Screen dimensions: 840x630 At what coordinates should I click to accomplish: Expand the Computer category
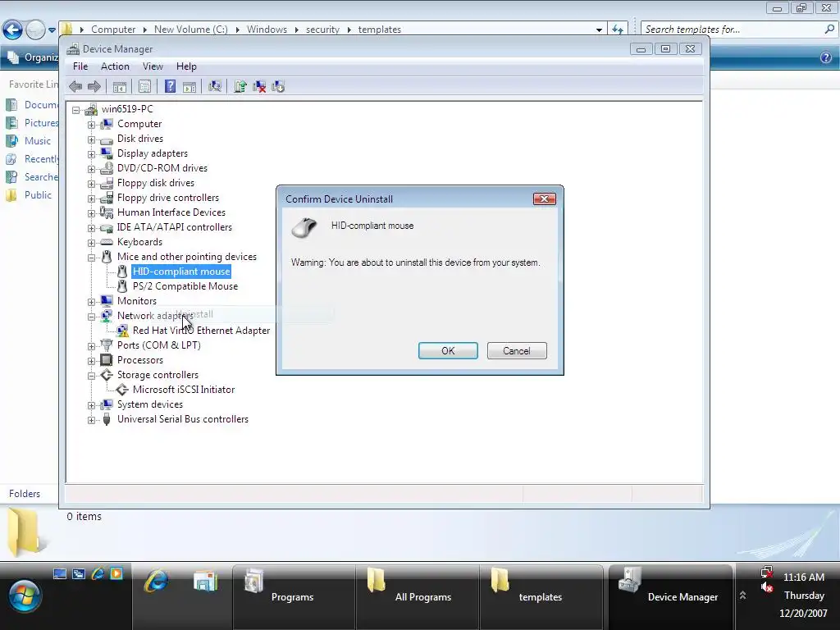pyautogui.click(x=92, y=125)
